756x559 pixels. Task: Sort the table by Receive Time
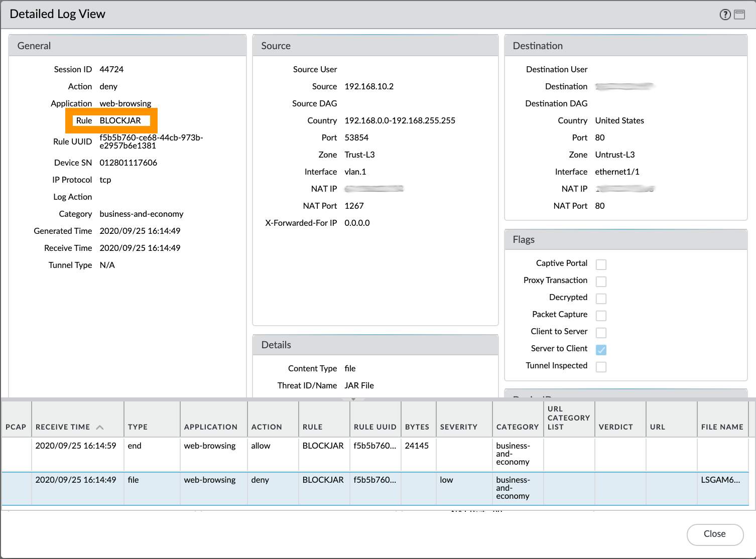63,427
